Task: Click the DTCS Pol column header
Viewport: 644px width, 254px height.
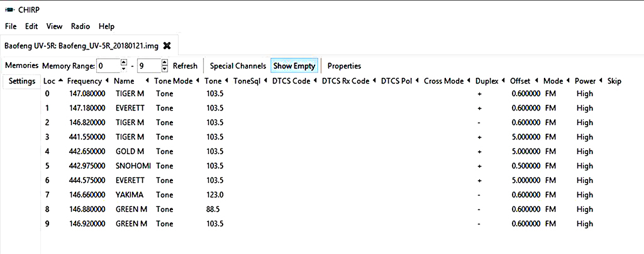Action: coord(400,81)
